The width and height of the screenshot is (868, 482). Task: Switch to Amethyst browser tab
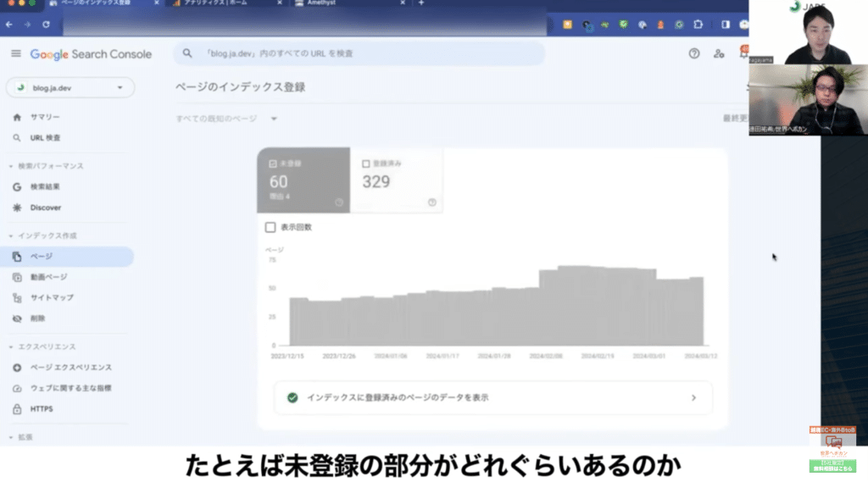[x=351, y=3]
